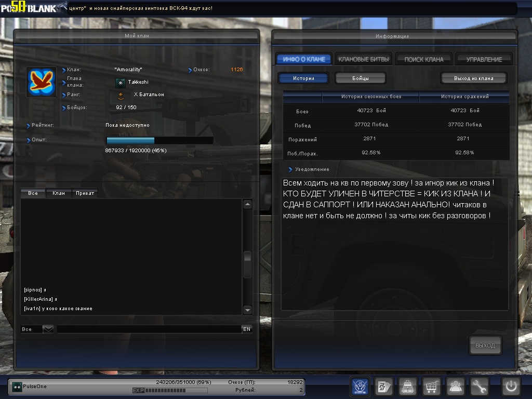Screen dimensions: 532x399
Task: Open the ПОИСК КЛАНА tab
Action: click(424, 59)
